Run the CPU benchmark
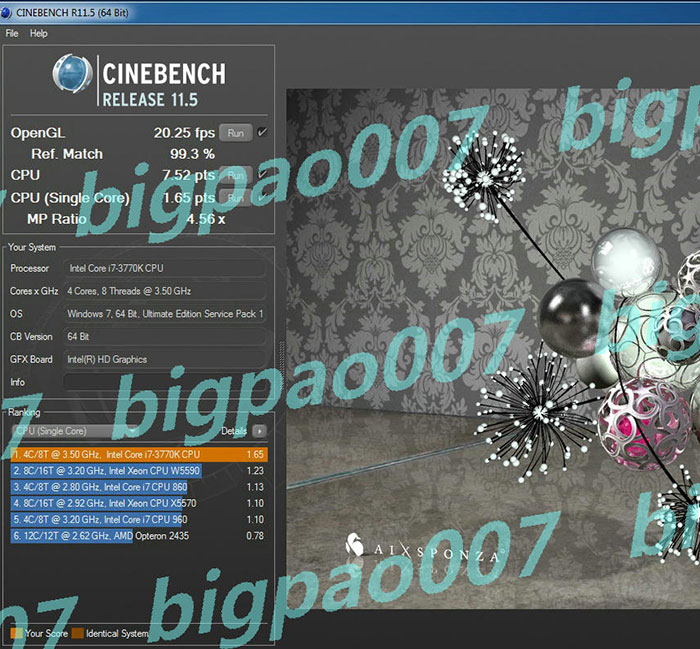The width and height of the screenshot is (700, 649). 236,175
